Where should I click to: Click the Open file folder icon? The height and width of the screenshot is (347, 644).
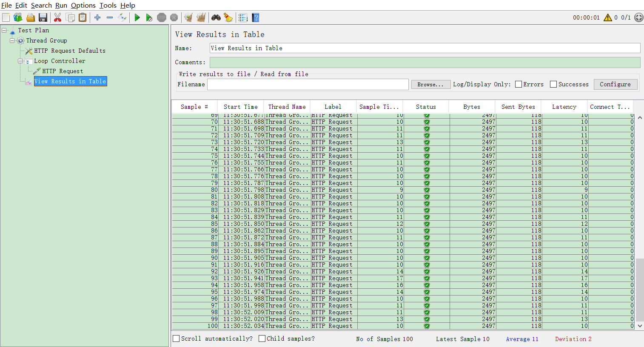coord(31,17)
